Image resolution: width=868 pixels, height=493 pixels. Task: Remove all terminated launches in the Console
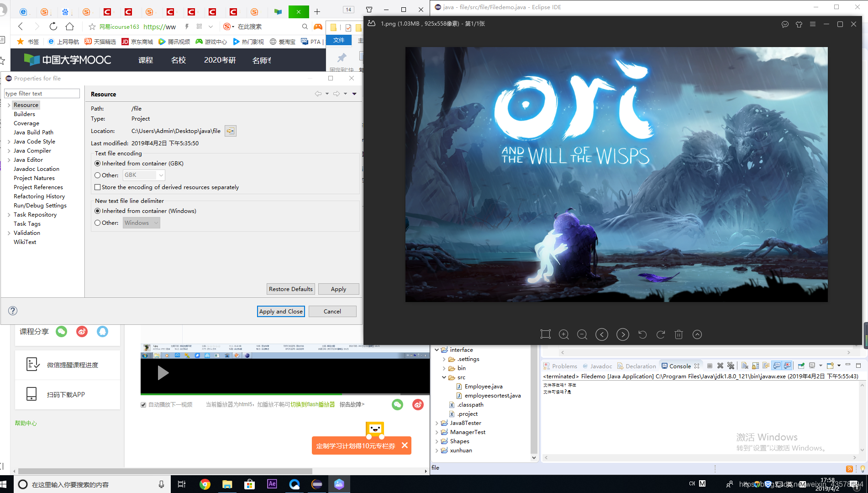click(x=731, y=366)
